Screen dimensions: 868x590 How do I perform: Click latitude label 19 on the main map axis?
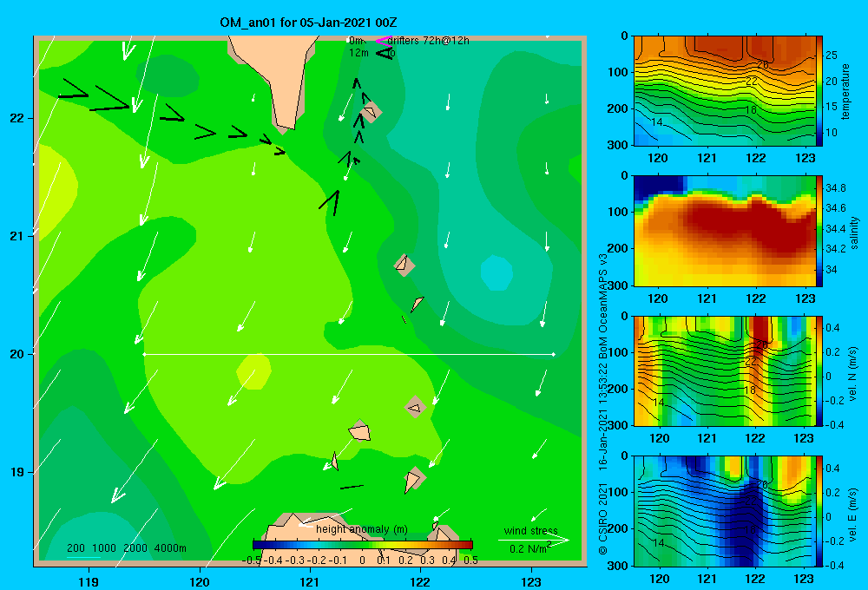pos(17,472)
